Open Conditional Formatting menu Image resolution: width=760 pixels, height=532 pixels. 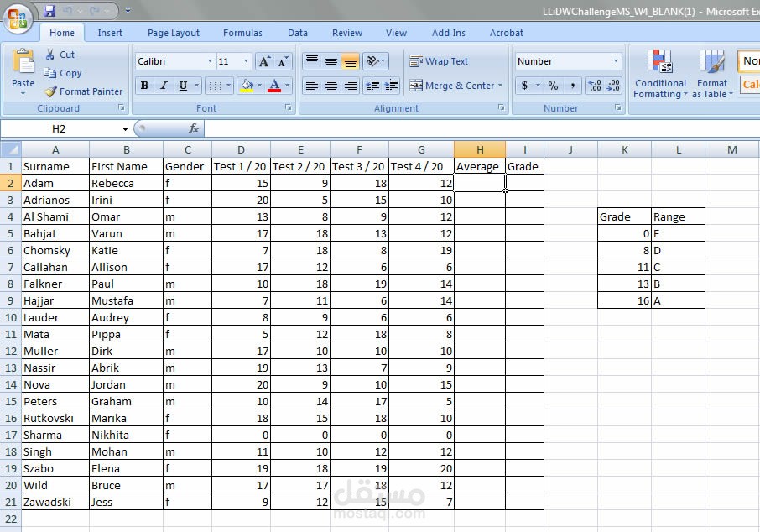(660, 74)
